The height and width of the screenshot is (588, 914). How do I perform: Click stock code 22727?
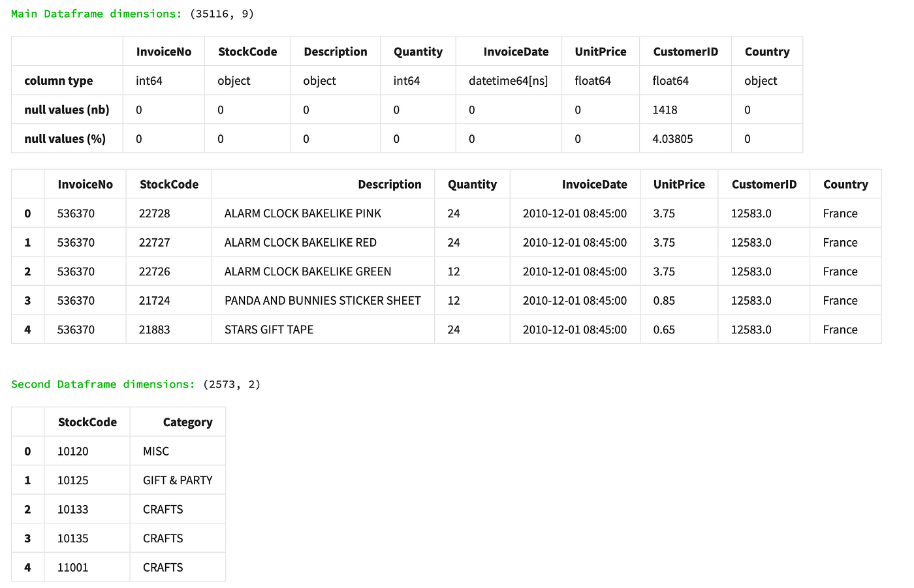[x=155, y=243]
